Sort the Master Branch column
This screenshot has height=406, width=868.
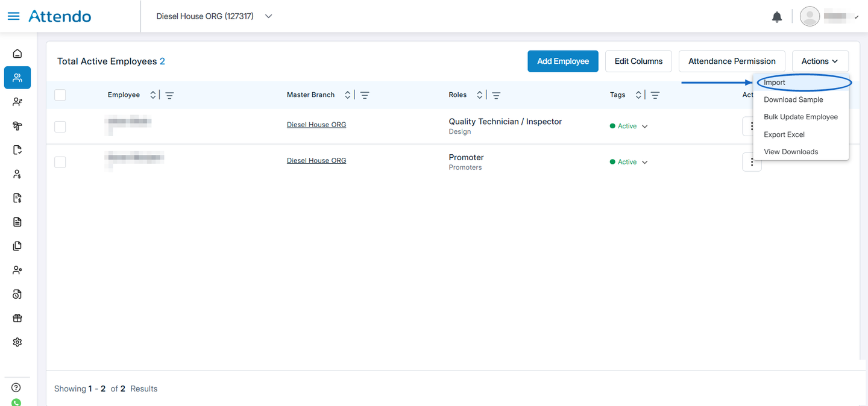pos(348,95)
